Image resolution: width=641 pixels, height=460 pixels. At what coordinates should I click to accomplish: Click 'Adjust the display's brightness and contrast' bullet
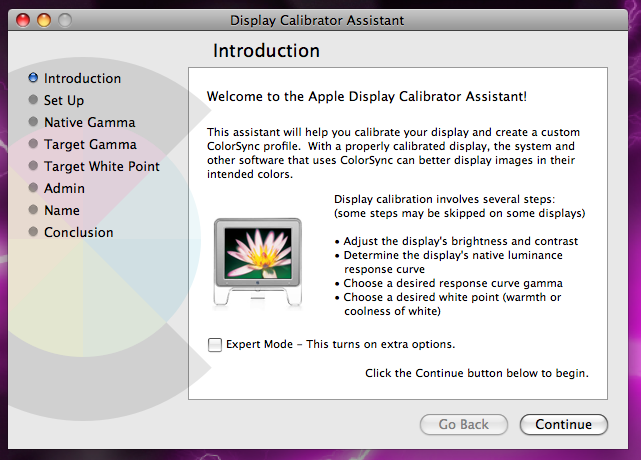pyautogui.click(x=456, y=241)
